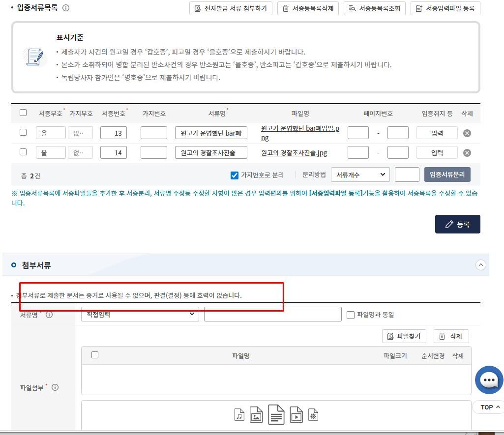Image resolution: width=504 pixels, height=435 pixels.
Task: Open the chatbot speech bubble icon
Action: pos(489,380)
